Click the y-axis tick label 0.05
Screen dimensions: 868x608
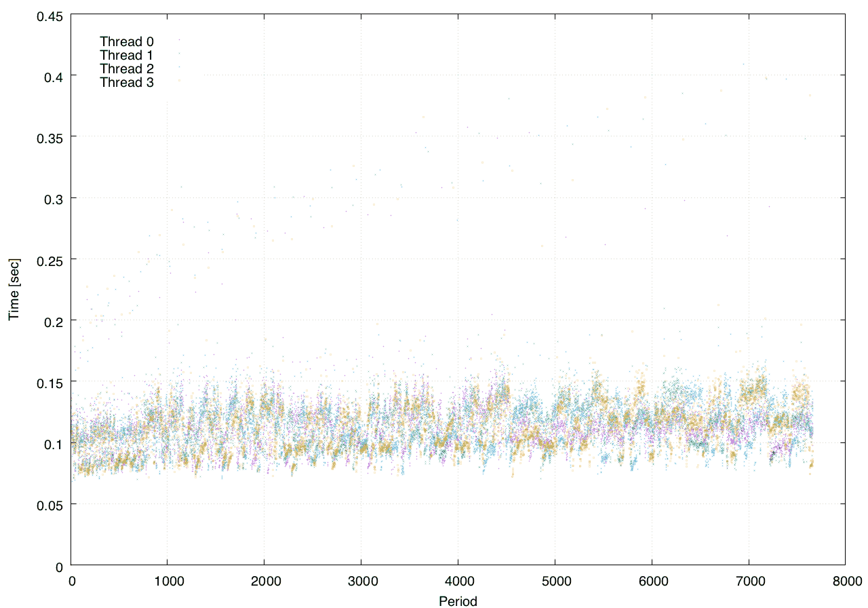click(49, 505)
